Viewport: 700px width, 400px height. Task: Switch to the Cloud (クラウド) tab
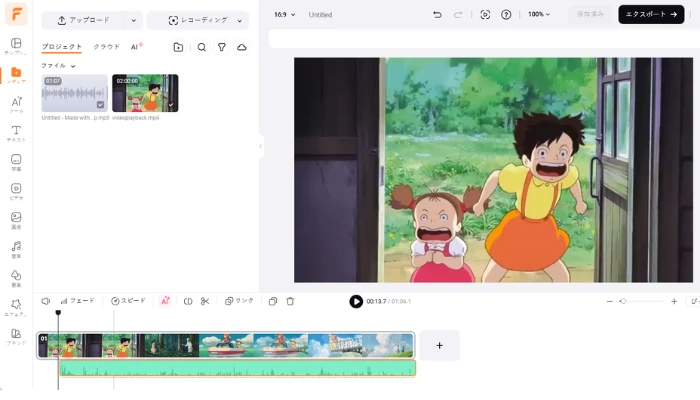coord(107,47)
